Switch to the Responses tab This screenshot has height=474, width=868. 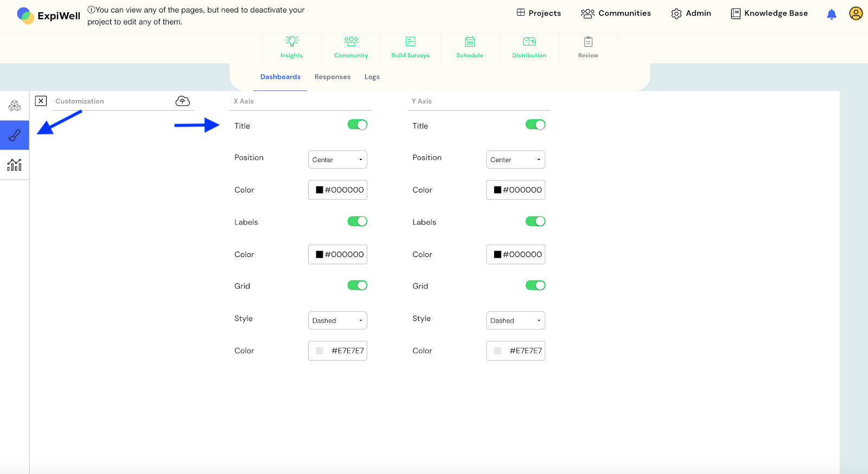pyautogui.click(x=333, y=77)
